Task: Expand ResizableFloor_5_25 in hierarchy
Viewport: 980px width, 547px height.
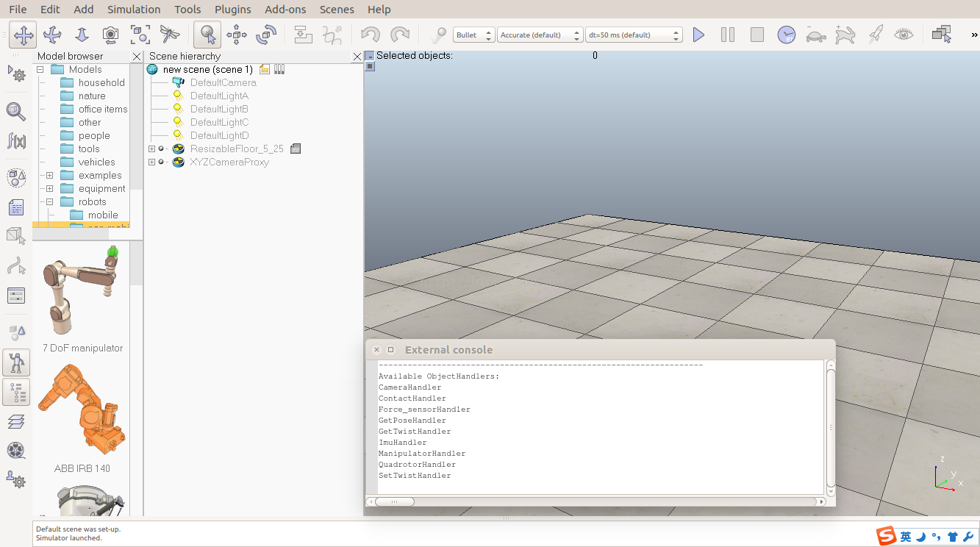Action: click(x=152, y=149)
